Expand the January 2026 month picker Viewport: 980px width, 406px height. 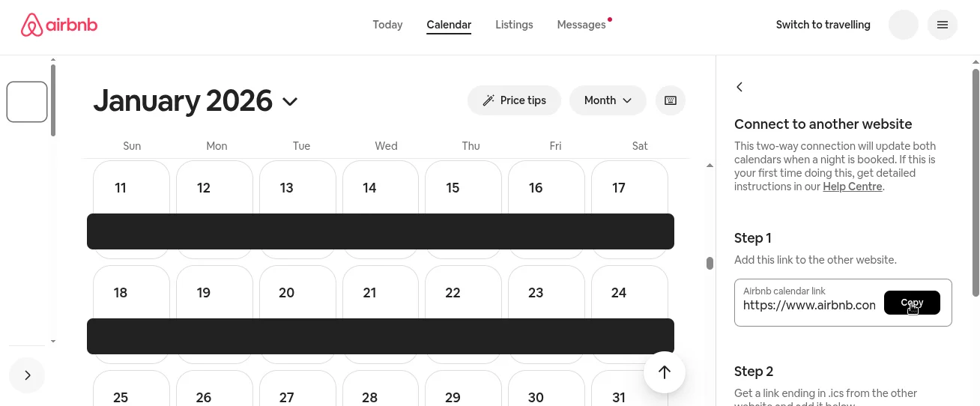click(290, 101)
